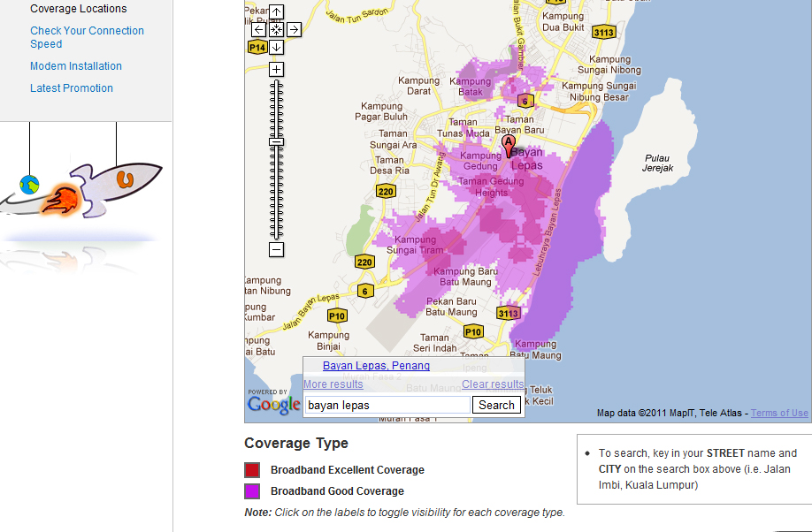Open Latest Promotion link
812x532 pixels.
coord(72,88)
